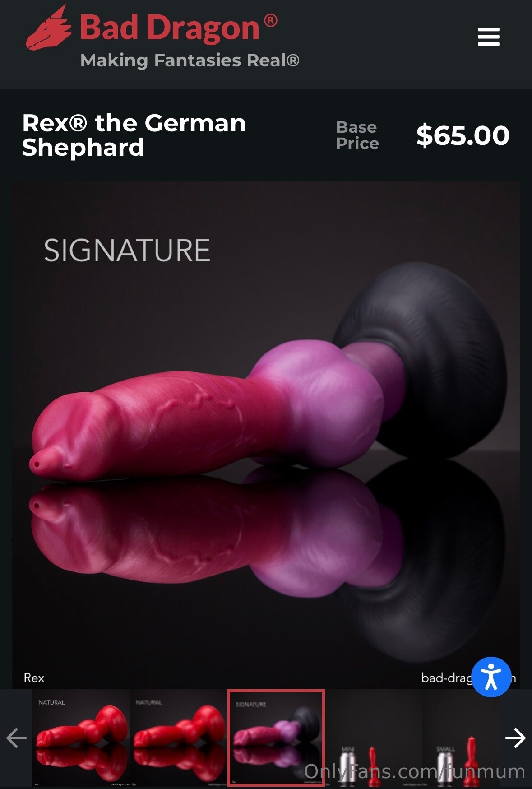Select the Small size comparison thumbnail
This screenshot has width=532, height=789.
[461, 738]
